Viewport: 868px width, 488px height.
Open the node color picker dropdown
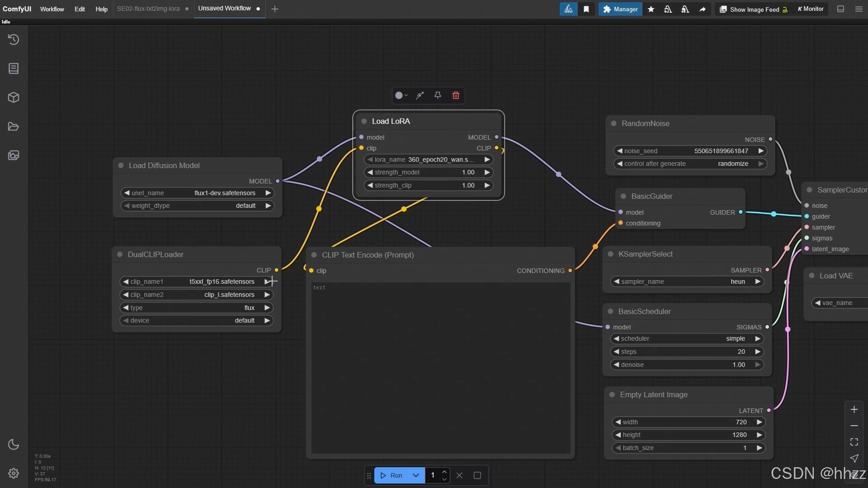click(x=401, y=95)
